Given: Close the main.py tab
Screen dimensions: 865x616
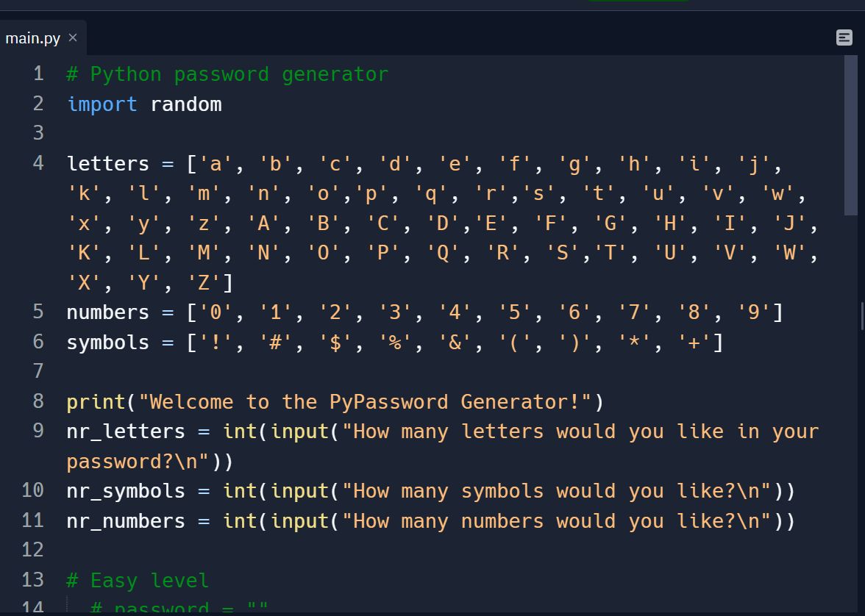Looking at the screenshot, I should point(73,37).
